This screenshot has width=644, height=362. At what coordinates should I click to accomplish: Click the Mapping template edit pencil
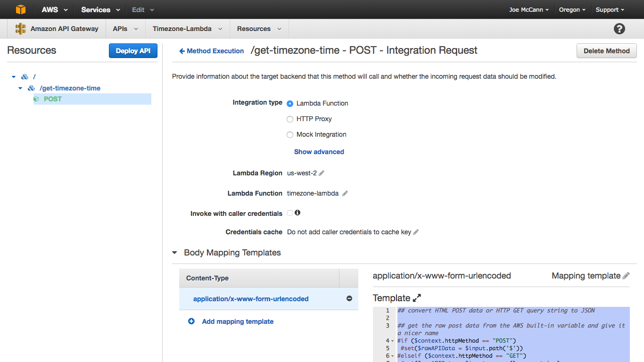click(626, 276)
